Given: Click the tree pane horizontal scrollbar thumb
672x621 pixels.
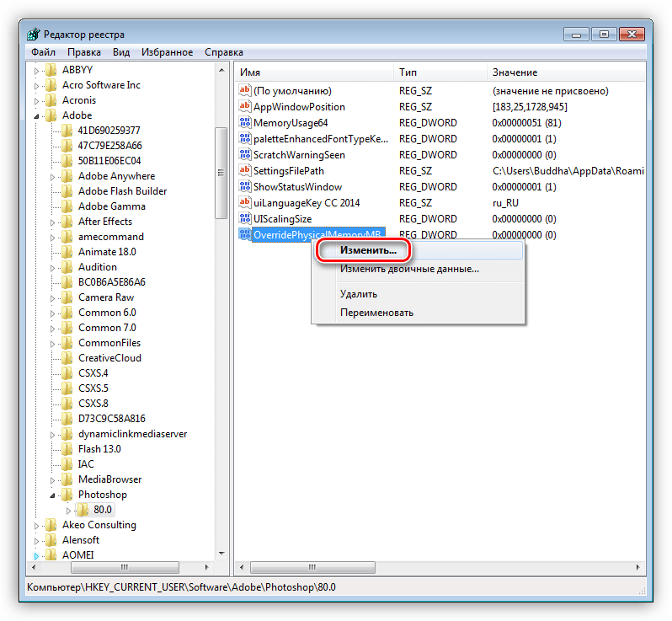Looking at the screenshot, I should pyautogui.click(x=125, y=567).
